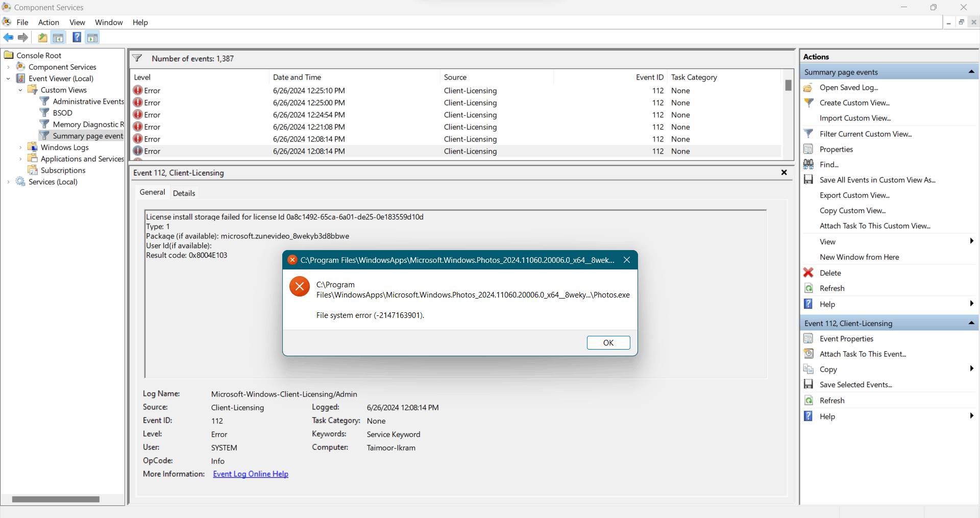Select the Subscriptions tree item
This screenshot has height=518, width=980.
63,170
